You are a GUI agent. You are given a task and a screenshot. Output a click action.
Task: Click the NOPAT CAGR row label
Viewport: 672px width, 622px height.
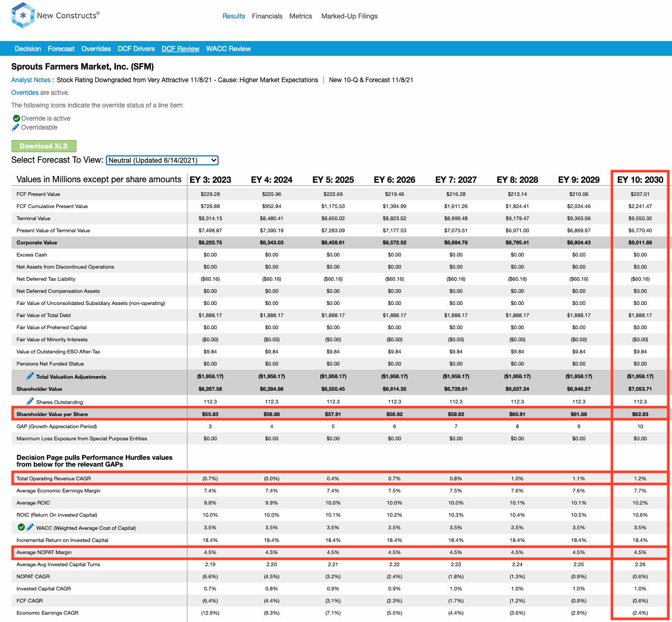click(33, 577)
